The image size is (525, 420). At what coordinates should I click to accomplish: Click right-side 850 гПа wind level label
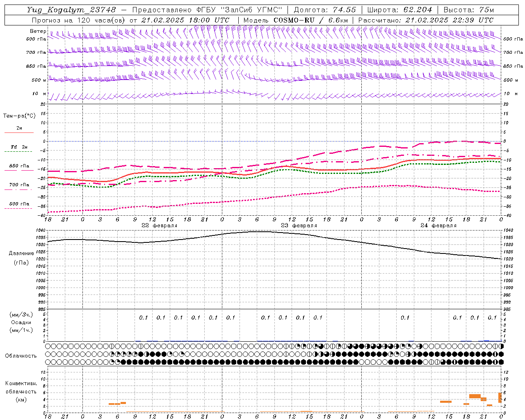513,66
